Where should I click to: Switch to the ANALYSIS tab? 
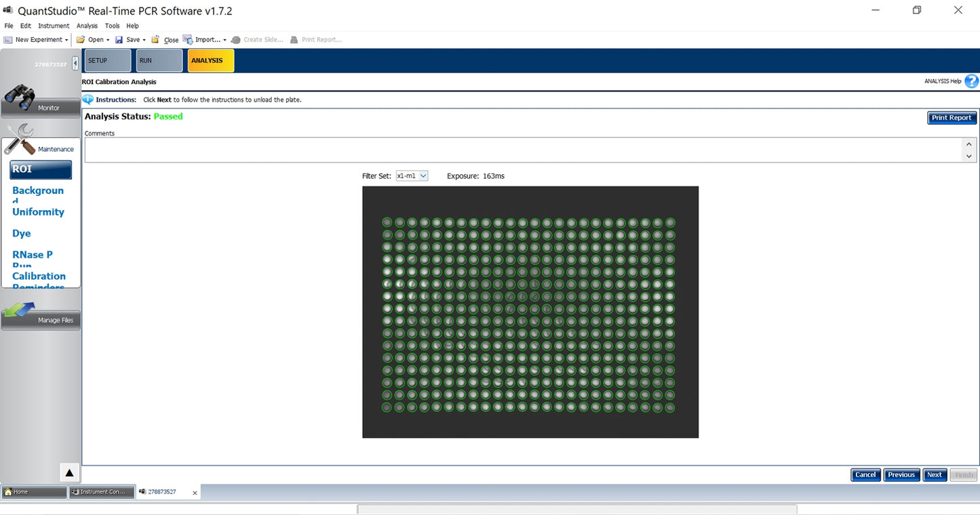[x=211, y=60]
